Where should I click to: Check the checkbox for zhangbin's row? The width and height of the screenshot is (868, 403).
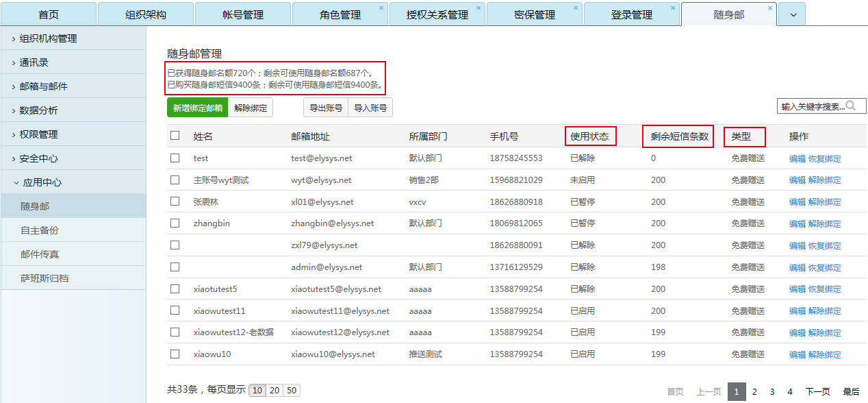click(174, 223)
